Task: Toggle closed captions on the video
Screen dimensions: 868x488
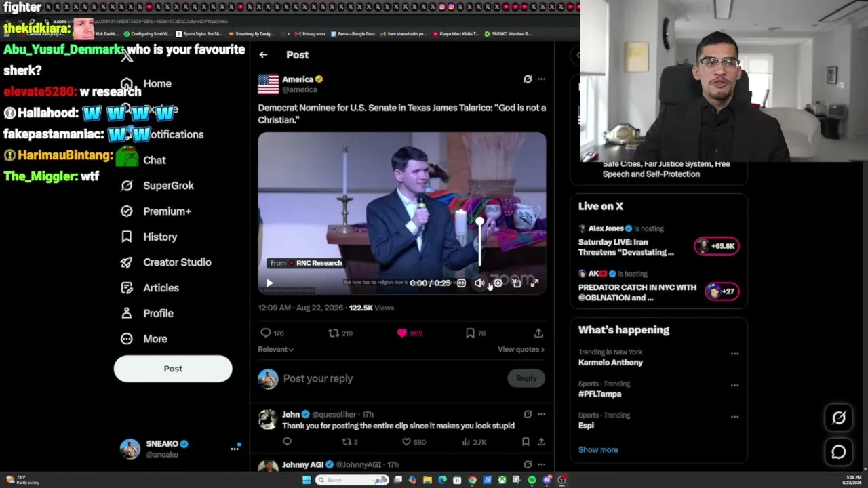Action: point(461,283)
